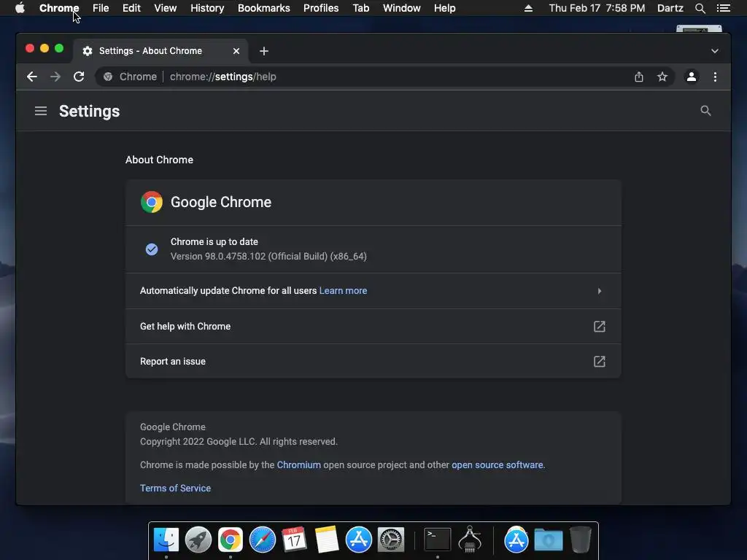Open the Chrome application menu

tap(59, 8)
